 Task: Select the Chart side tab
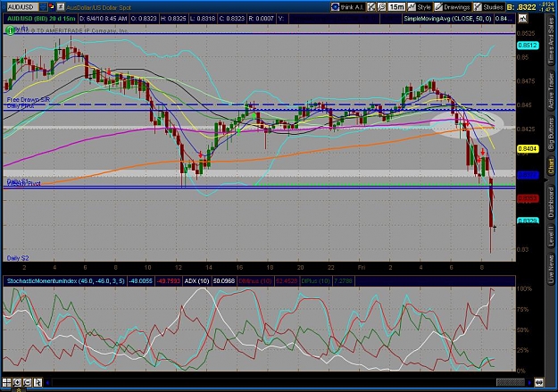point(551,167)
